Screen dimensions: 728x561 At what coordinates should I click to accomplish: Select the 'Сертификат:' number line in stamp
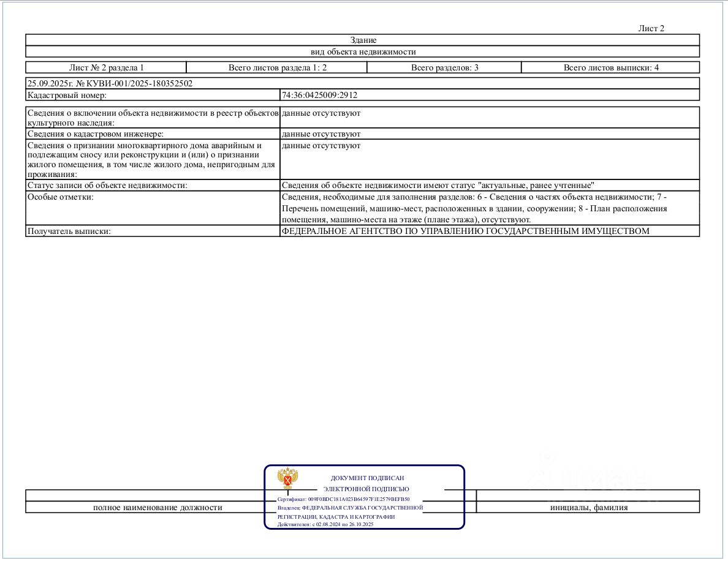(x=344, y=499)
